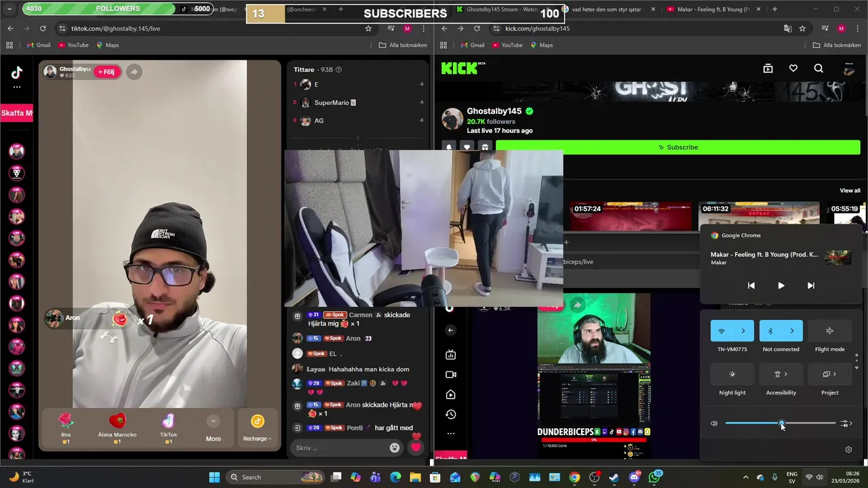Toggle notification bell on Ghostalby145 channel
868x488 pixels.
449,147
